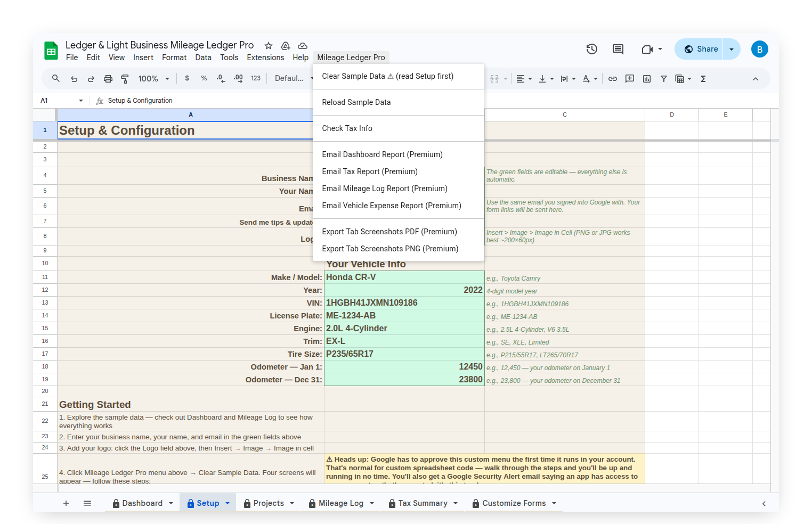This screenshot has width=812, height=524.
Task: Click the Google Sheets home icon
Action: click(51, 51)
